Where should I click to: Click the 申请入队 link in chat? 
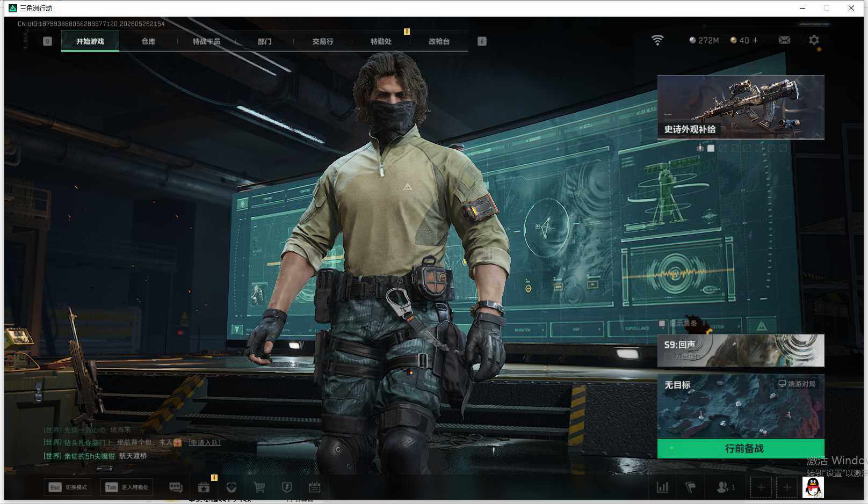pos(204,442)
